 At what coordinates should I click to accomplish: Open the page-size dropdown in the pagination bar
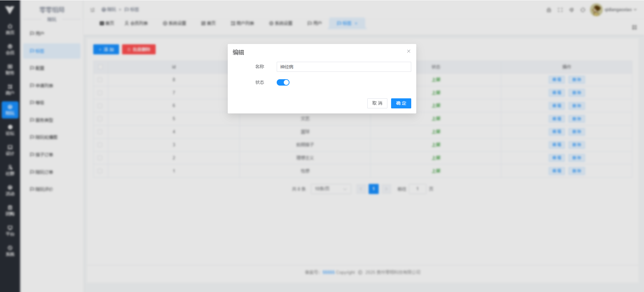[330, 189]
